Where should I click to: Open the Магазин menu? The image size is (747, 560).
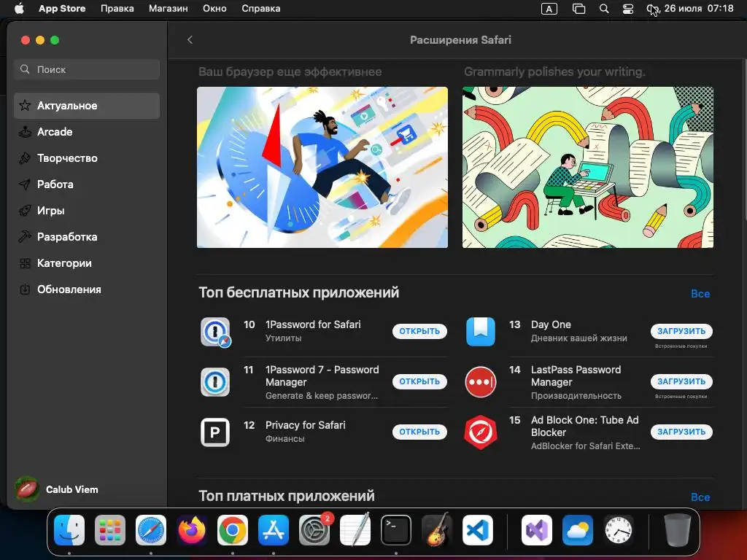[x=169, y=9]
